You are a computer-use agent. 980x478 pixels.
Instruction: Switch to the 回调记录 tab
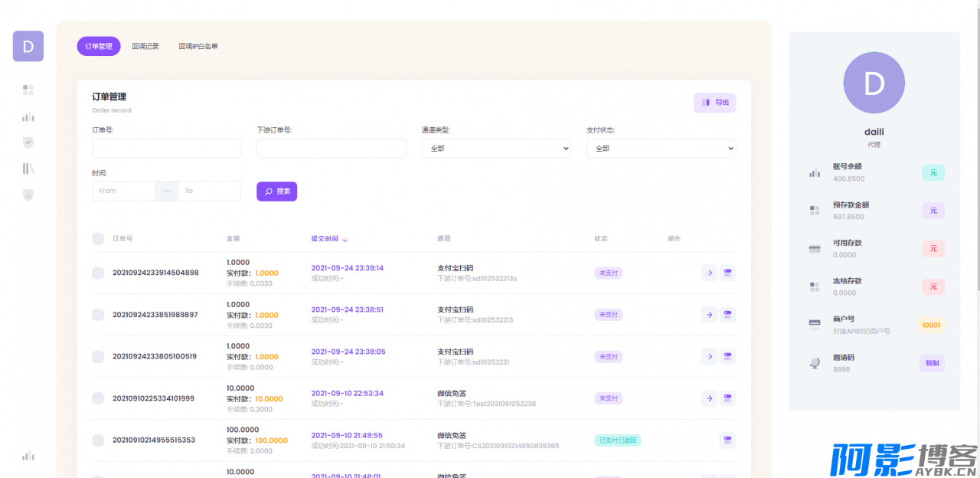point(145,47)
